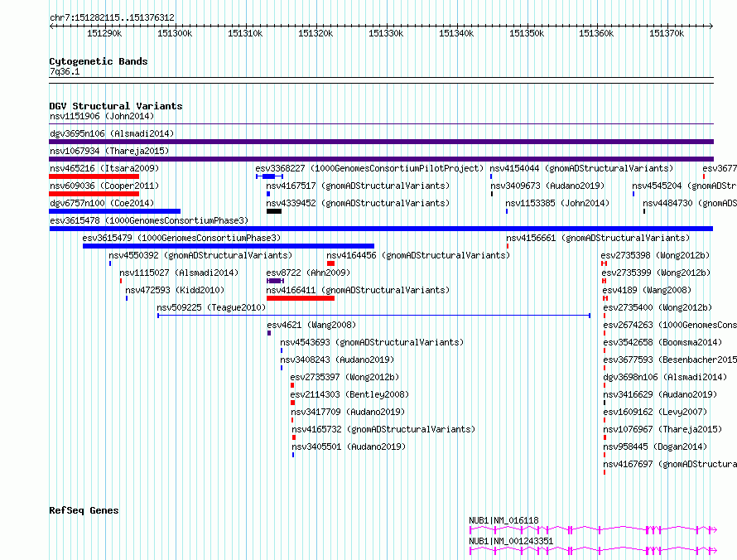Click the nsv3405501 (Audano2019) label
Image resolution: width=737 pixels, height=560 pixels.
point(349,447)
